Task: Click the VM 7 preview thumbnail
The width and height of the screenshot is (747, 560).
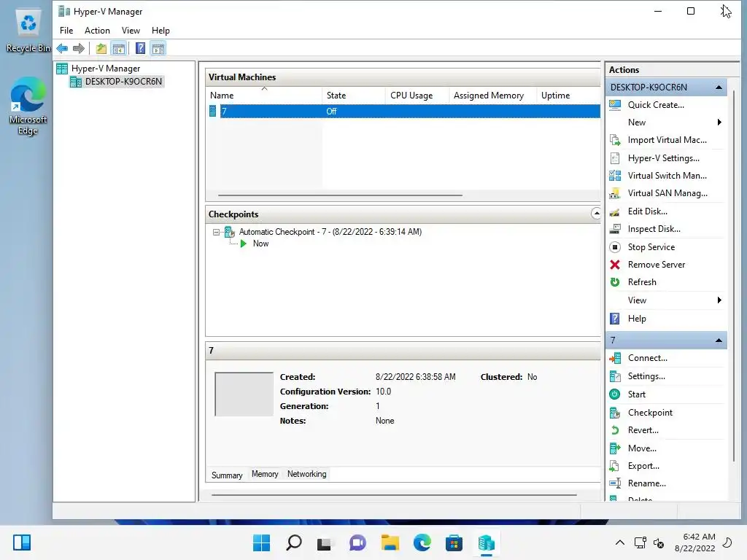Action: [x=244, y=394]
